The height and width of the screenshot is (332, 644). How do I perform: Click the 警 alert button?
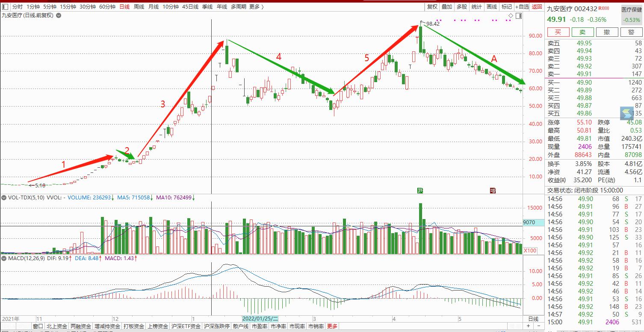click(x=632, y=32)
